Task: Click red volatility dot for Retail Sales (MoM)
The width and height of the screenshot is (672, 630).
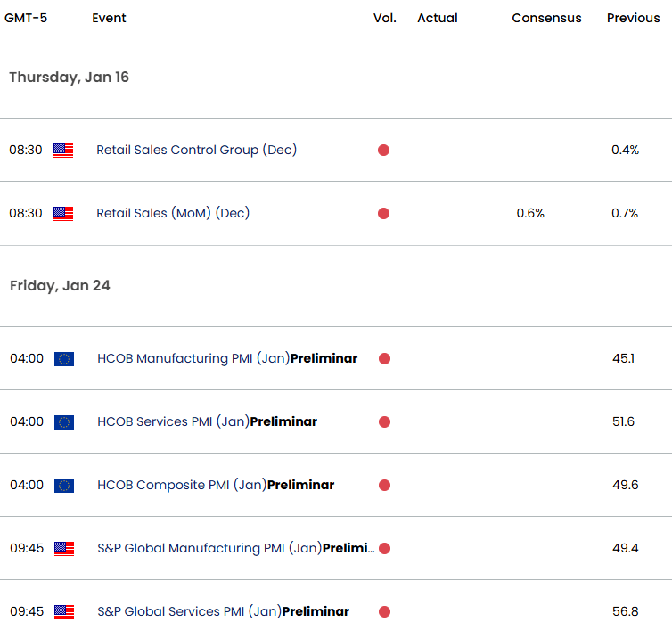Action: [383, 214]
